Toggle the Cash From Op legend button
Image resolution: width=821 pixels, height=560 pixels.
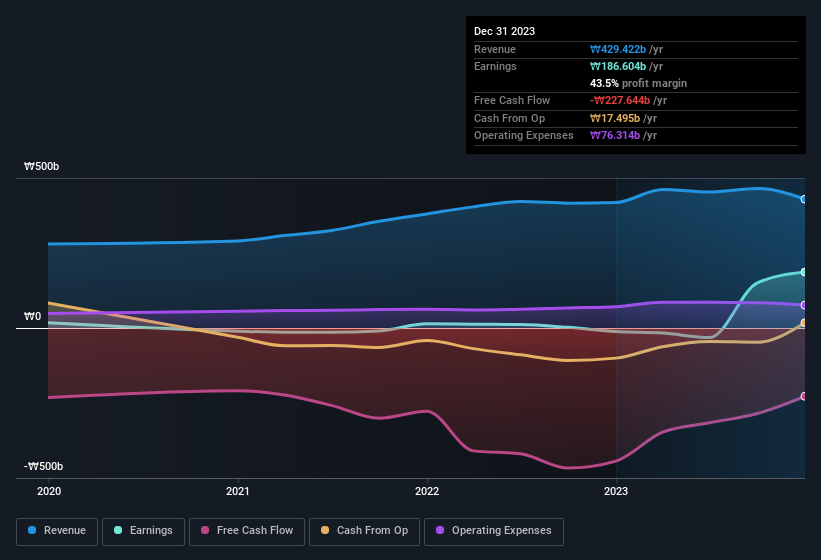(x=364, y=532)
